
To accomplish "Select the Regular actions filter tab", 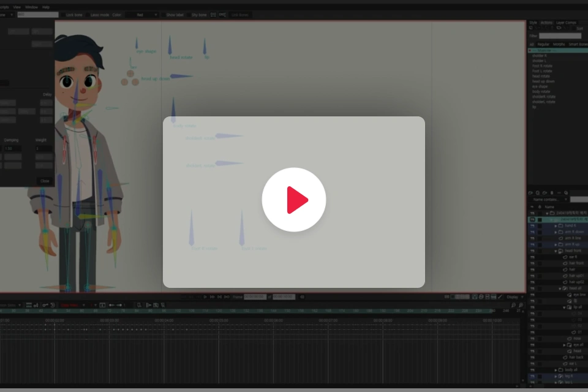I will [543, 44].
